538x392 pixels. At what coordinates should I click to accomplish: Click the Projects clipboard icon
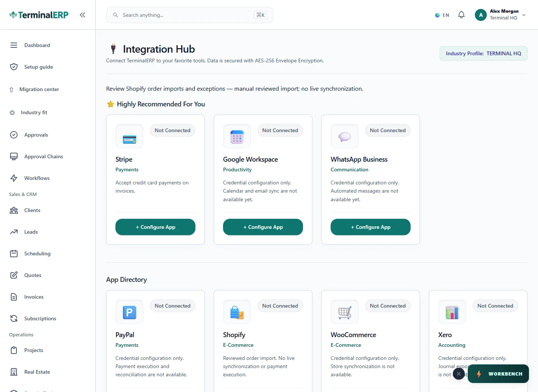tap(14, 350)
